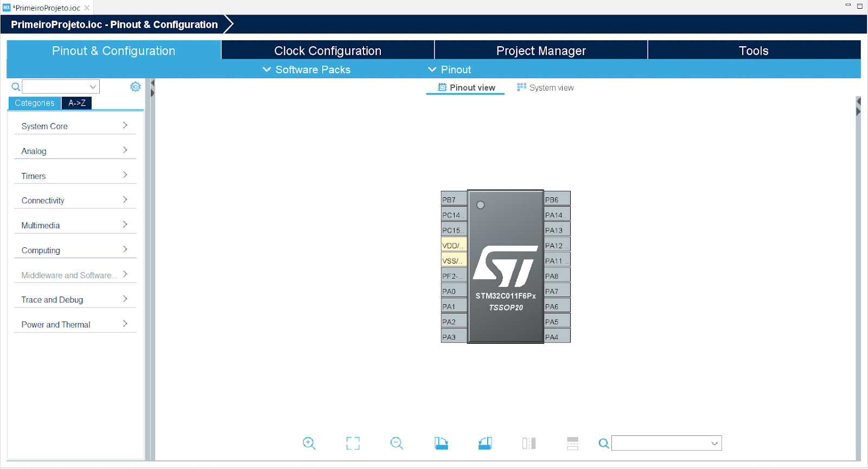Open the Pinout dropdown menu
This screenshot has width=868, height=469.
point(449,69)
